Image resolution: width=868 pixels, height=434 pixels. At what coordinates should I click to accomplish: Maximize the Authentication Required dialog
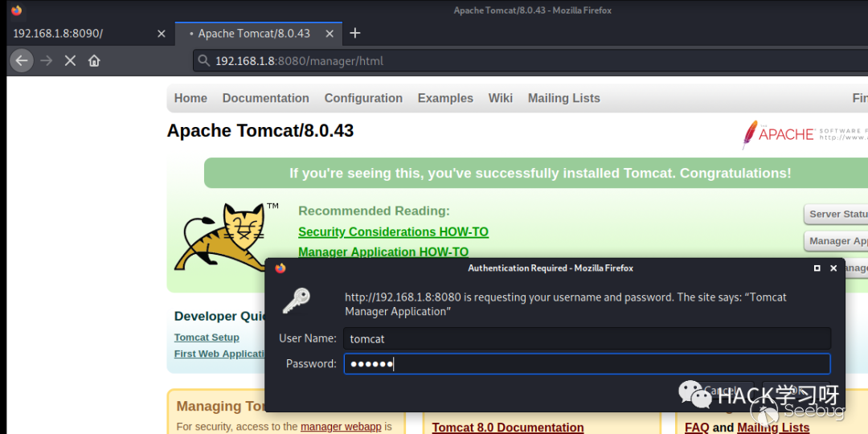tap(817, 268)
